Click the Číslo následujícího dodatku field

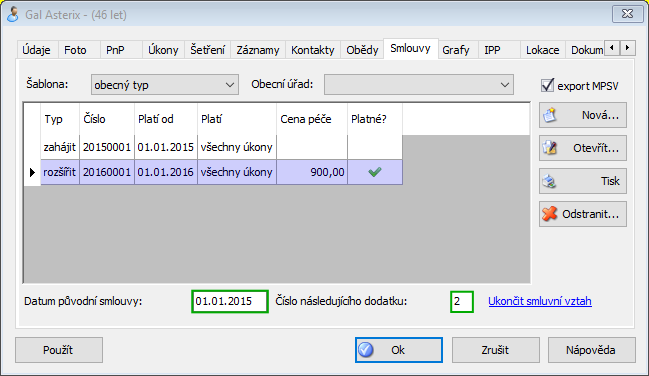click(x=462, y=301)
